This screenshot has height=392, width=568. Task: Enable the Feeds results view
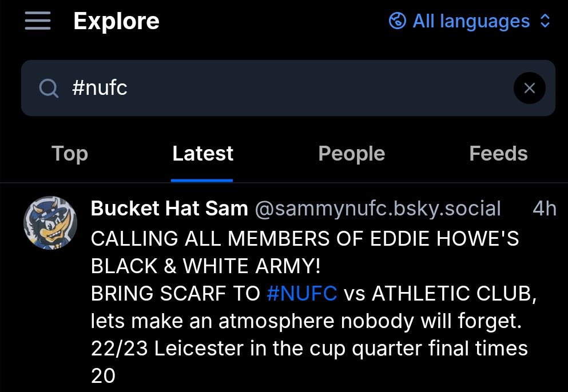(498, 153)
